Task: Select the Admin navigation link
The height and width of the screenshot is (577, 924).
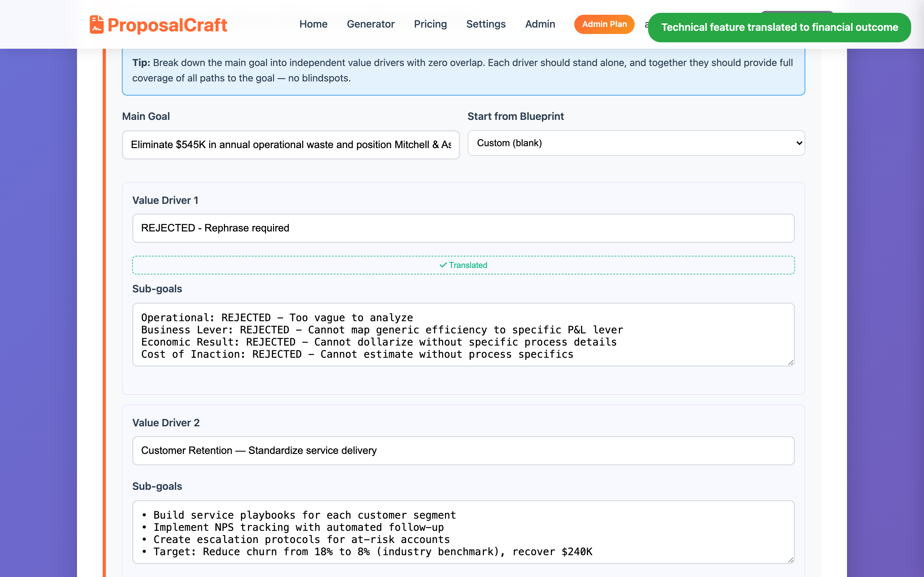Action: [x=540, y=24]
